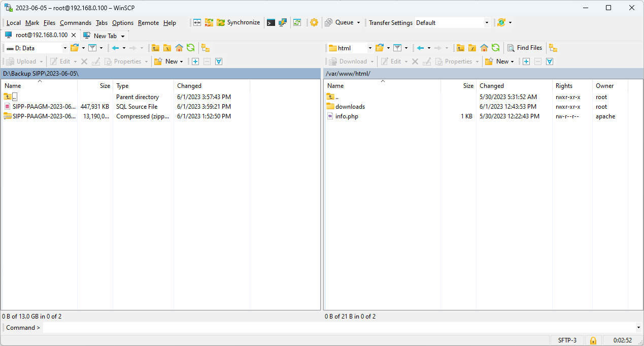Sort the local panel by Type column header
The image size is (644, 346).
pos(143,86)
